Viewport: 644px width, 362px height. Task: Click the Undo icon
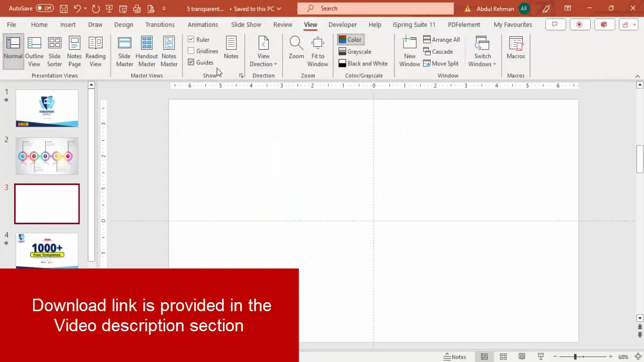click(77, 9)
